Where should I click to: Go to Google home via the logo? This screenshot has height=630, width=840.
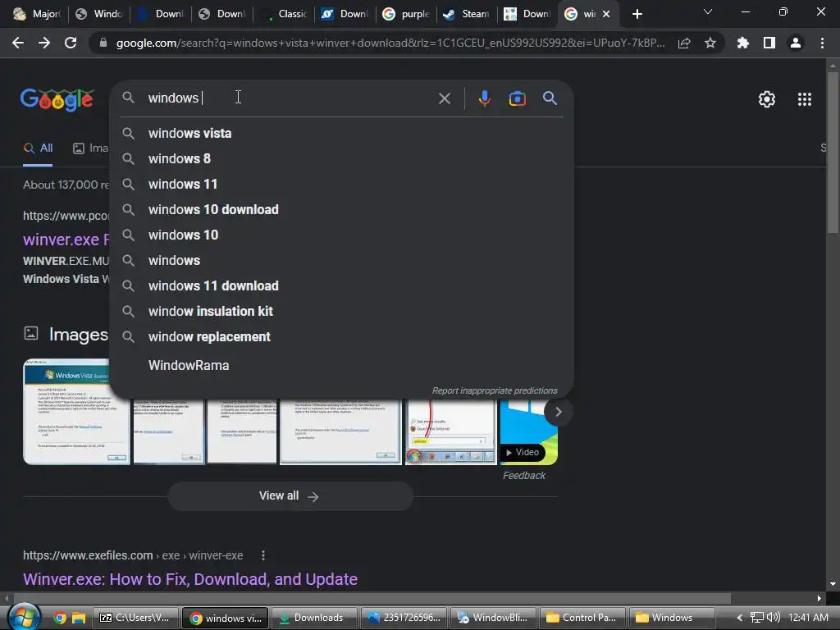click(57, 99)
